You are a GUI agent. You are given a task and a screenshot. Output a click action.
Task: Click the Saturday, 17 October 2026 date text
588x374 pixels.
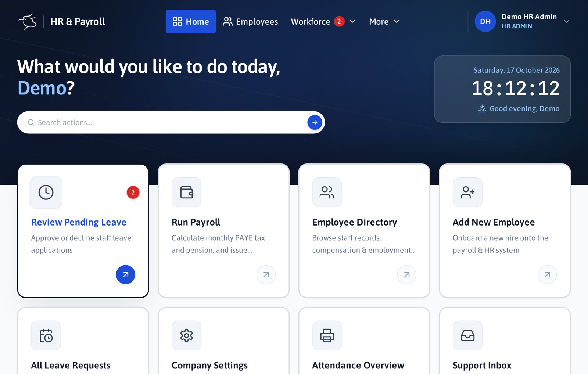[516, 70]
